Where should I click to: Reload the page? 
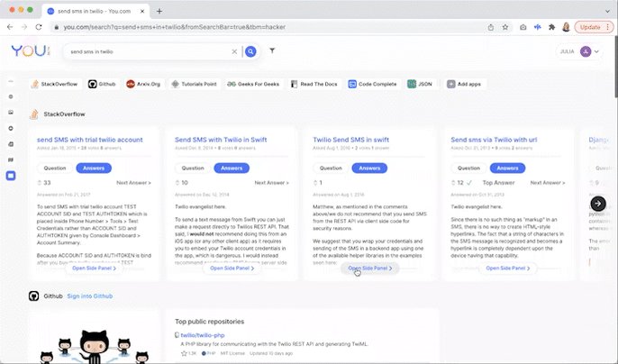click(39, 27)
